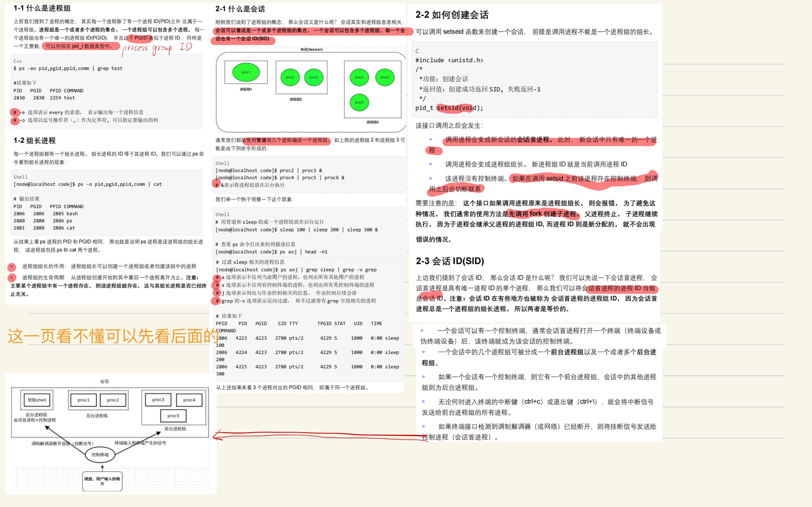Click the bullet before 一个会话可以有一个控制终端

[x=423, y=329]
